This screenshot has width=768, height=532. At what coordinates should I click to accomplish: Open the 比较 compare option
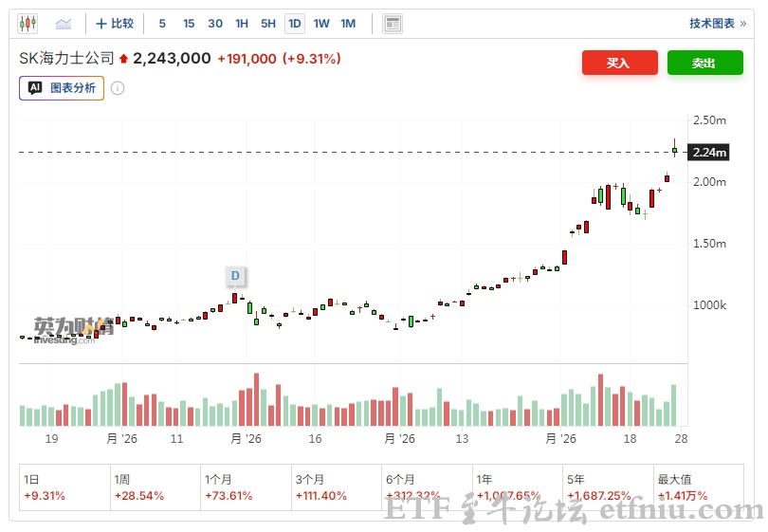(115, 24)
